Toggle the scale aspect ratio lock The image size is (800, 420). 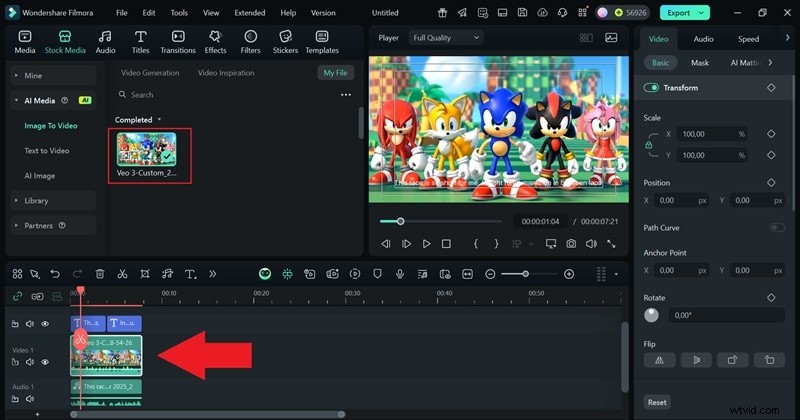(648, 145)
